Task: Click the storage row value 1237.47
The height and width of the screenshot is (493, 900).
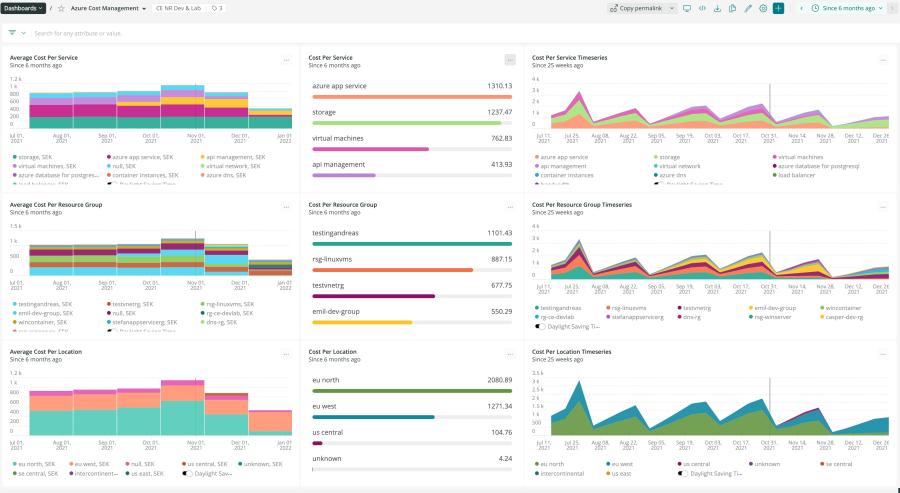Action: click(x=499, y=112)
